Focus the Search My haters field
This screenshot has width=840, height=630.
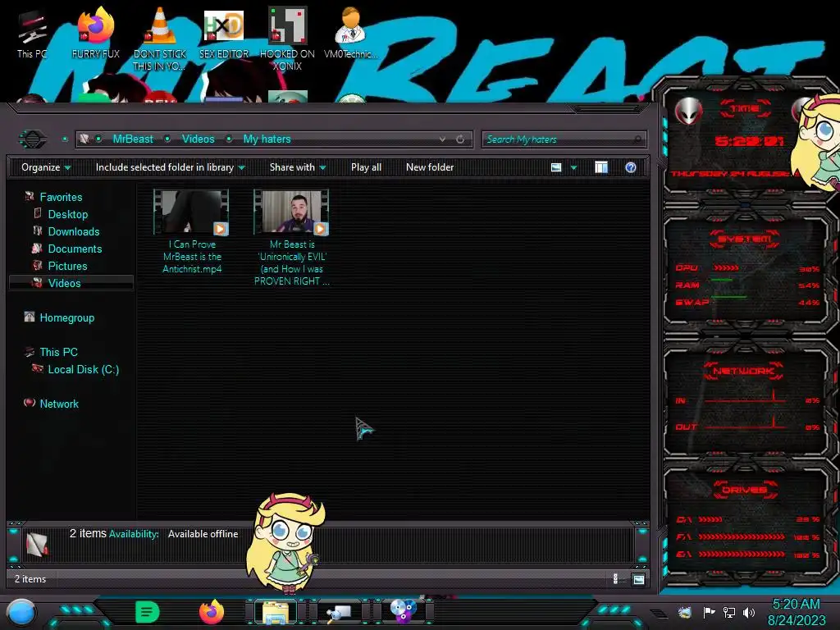tap(564, 139)
